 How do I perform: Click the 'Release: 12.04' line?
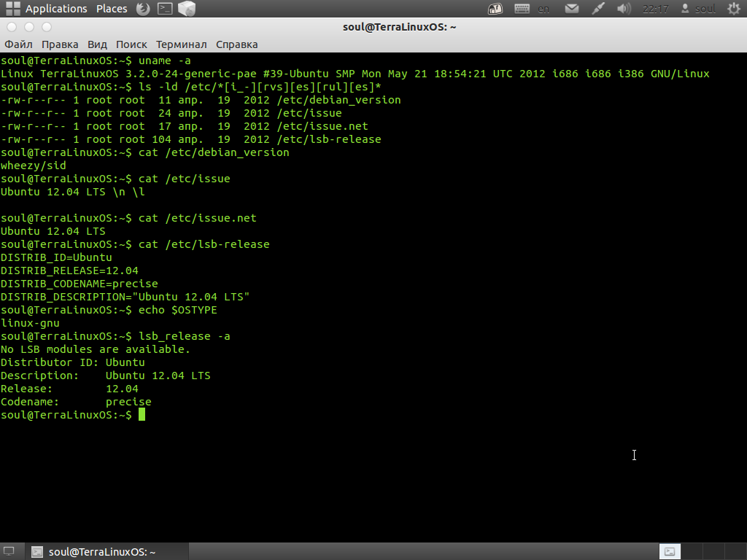coord(69,389)
